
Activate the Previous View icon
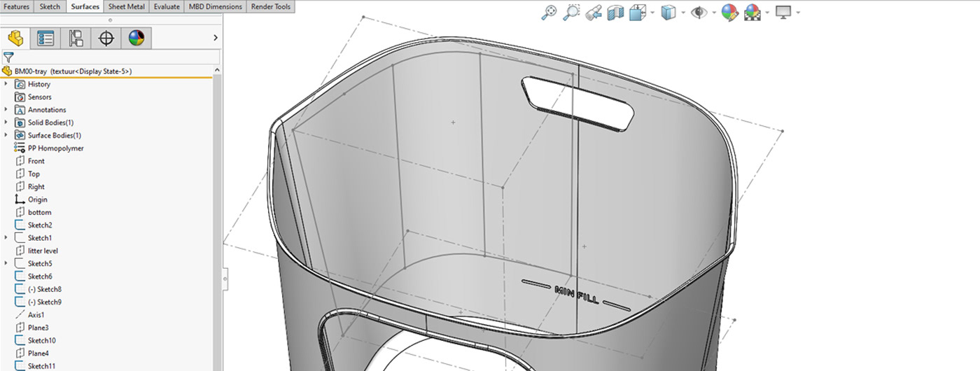pos(594,12)
